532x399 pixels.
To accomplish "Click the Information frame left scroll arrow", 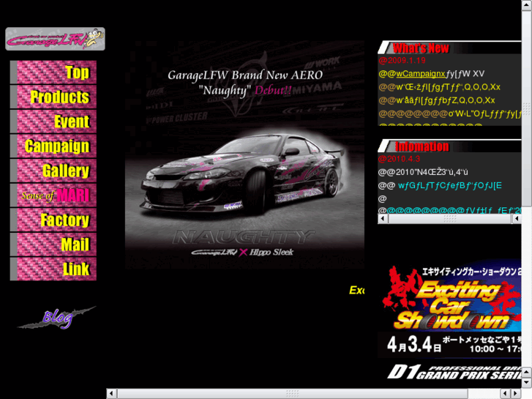I will (x=383, y=219).
